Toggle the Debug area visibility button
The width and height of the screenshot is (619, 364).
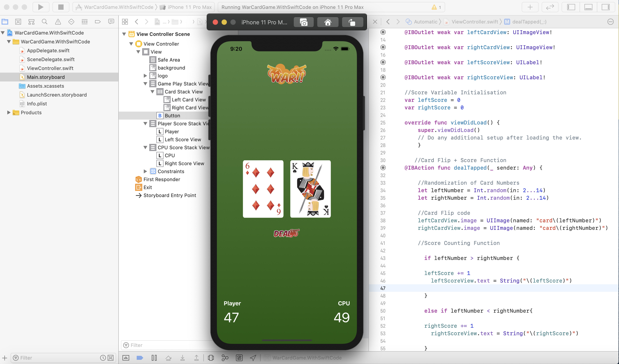coord(588,7)
